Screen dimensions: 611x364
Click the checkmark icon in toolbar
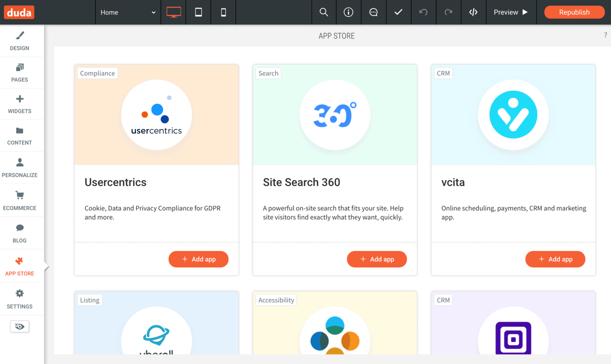point(398,12)
